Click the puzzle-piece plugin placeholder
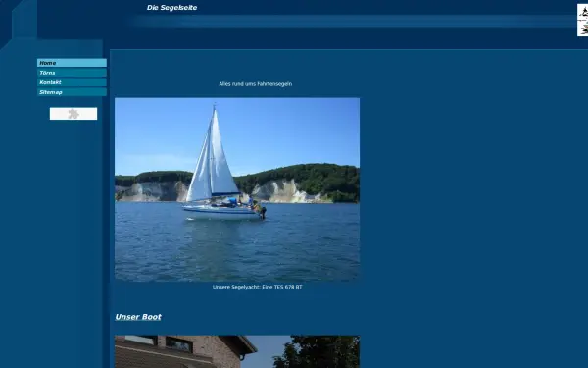Viewport: 588px width, 368px height. point(73,114)
